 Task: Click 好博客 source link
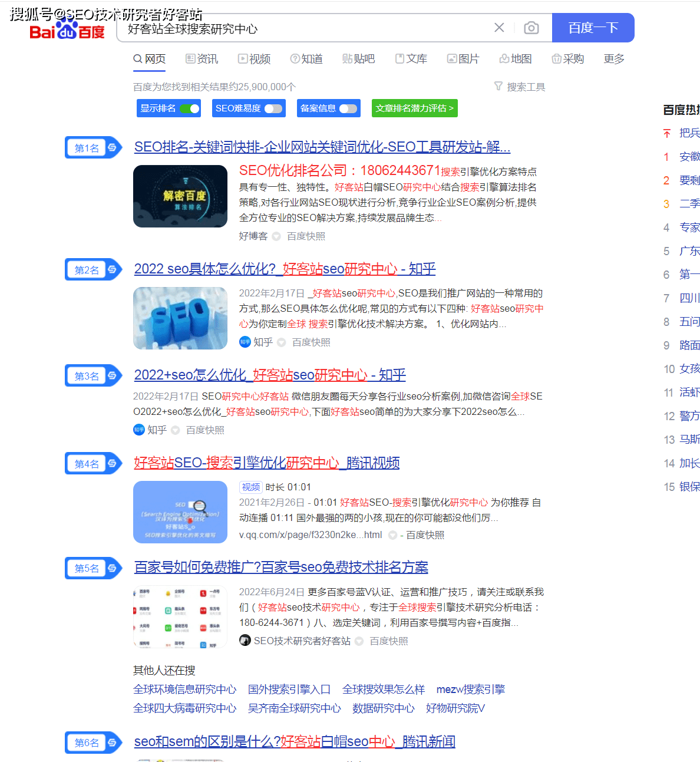253,236
